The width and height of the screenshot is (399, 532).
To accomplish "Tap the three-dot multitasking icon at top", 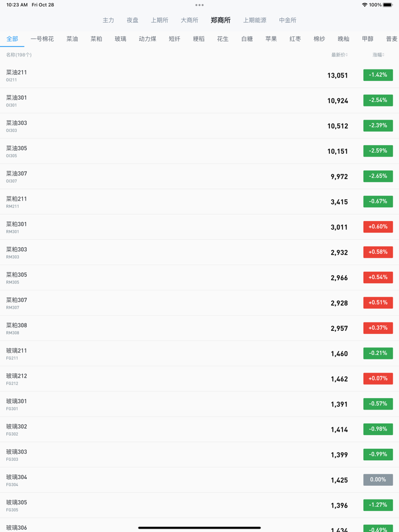I will tap(199, 5).
